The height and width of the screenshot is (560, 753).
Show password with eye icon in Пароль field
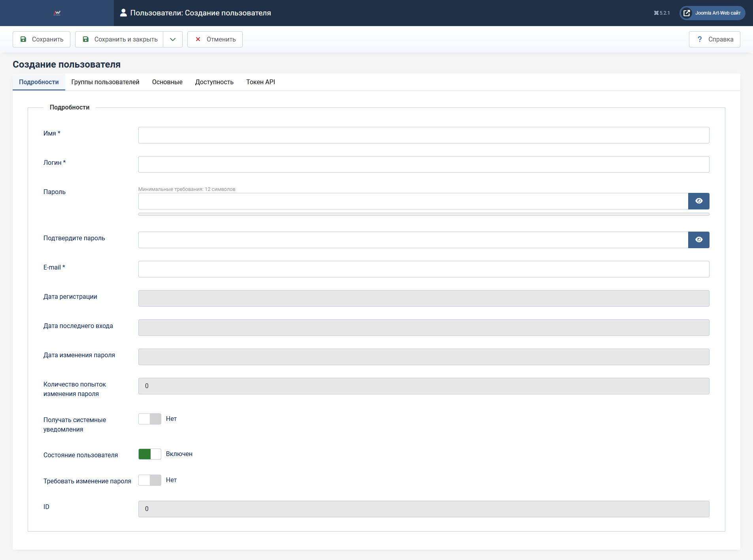tap(699, 201)
